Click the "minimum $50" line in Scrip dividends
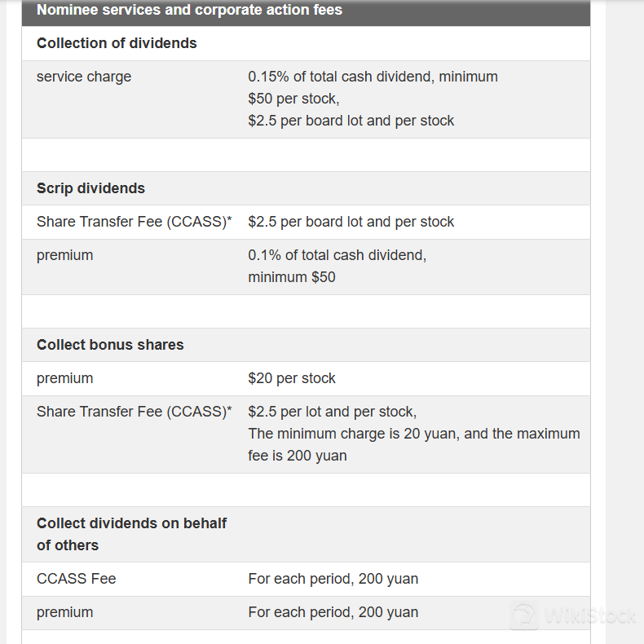 292,277
